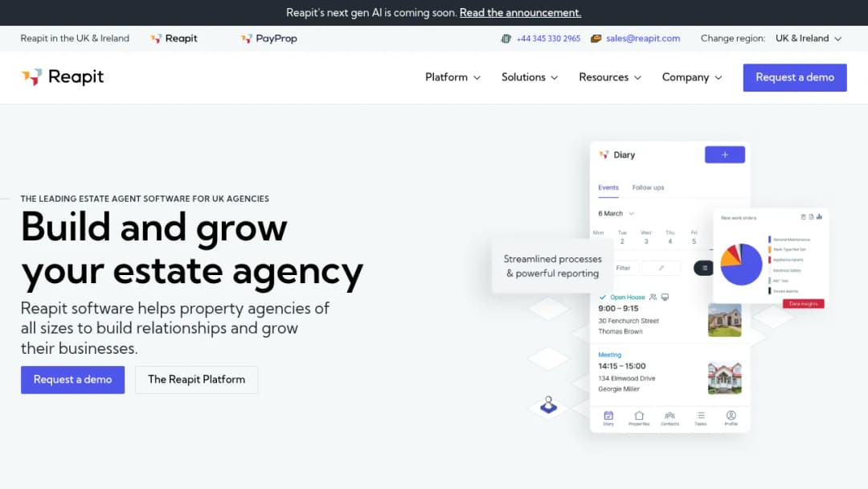
Task: Open the Reapit logo home link
Action: click(x=63, y=77)
